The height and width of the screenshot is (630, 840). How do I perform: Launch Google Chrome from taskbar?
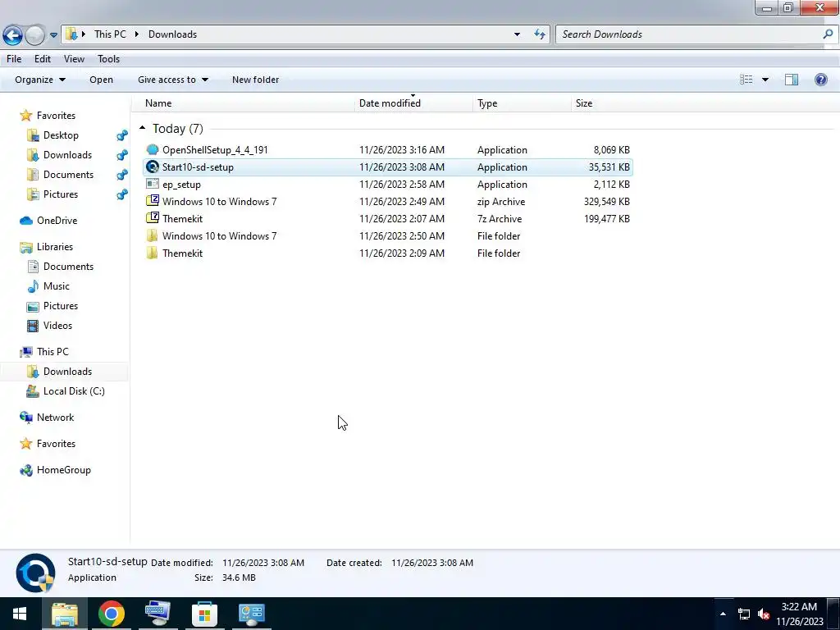(112, 614)
